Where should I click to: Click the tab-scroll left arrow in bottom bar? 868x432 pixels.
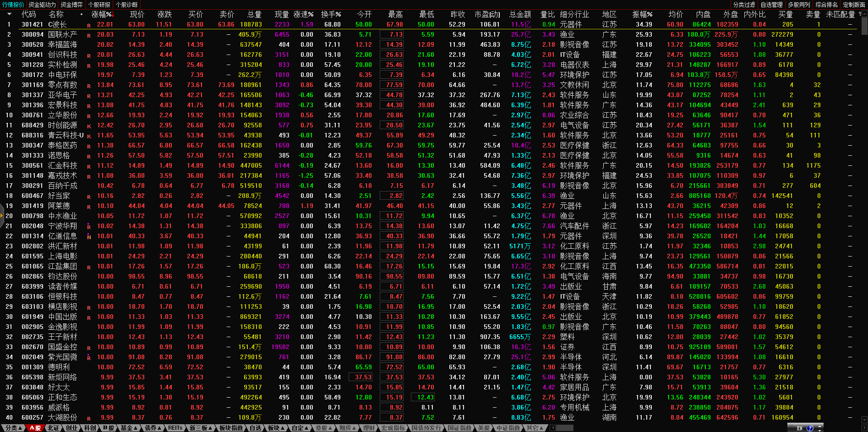pos(552,428)
